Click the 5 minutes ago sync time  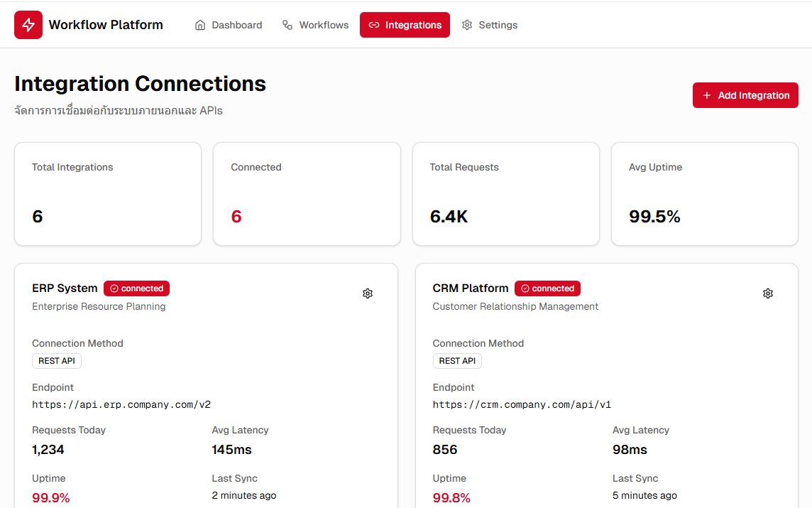pos(644,495)
